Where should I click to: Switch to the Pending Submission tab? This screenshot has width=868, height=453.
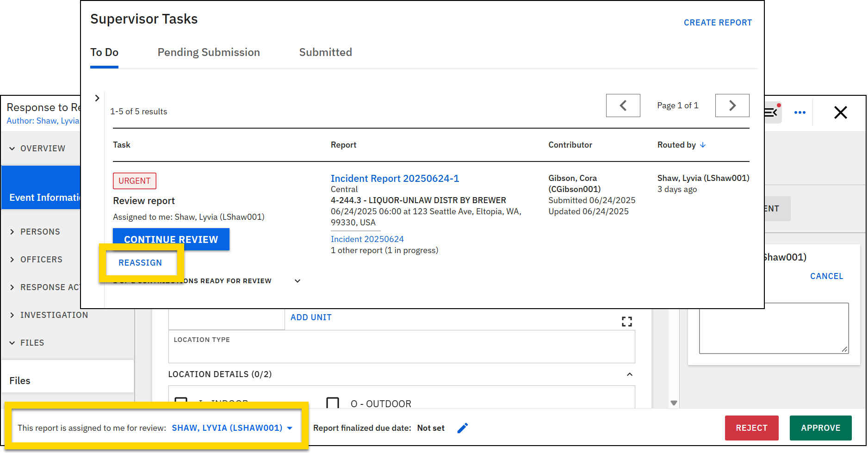[x=209, y=52]
